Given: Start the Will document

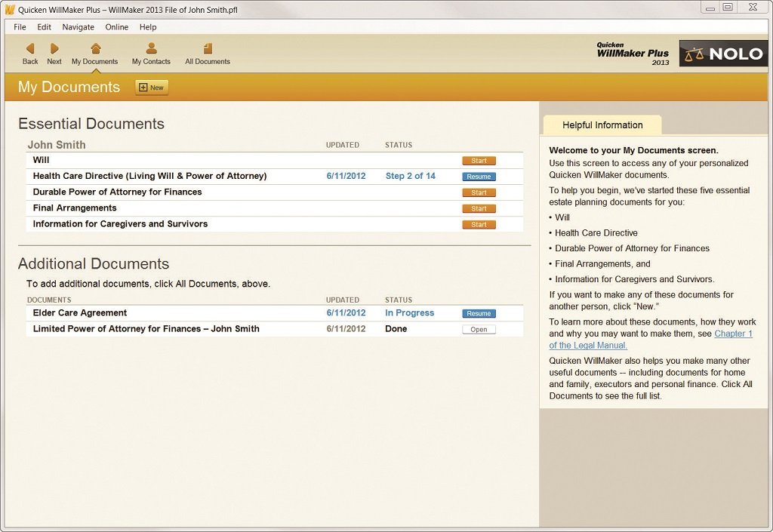Looking at the screenshot, I should (479, 161).
